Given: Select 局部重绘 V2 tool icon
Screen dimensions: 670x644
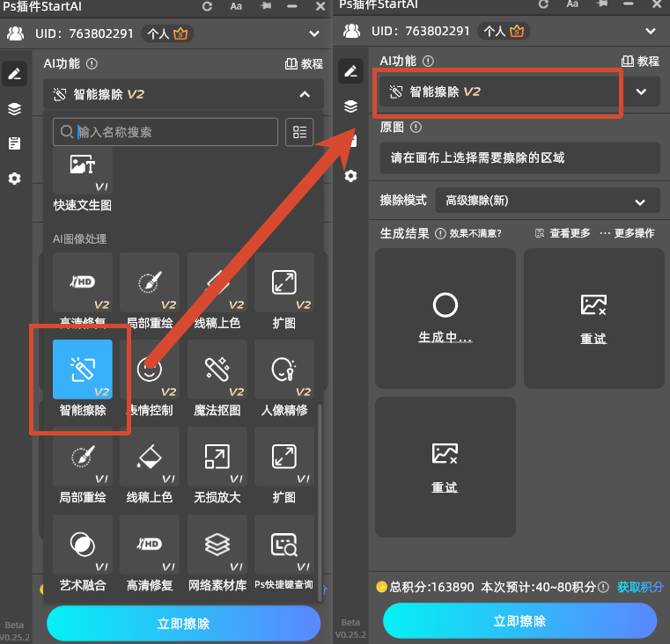Looking at the screenshot, I should click(x=150, y=282).
